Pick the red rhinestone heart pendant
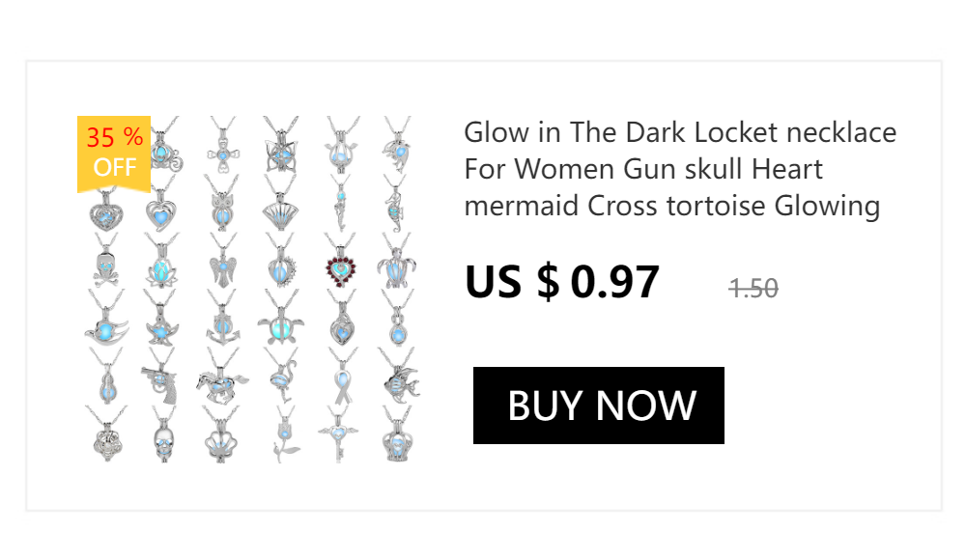 coord(341,264)
